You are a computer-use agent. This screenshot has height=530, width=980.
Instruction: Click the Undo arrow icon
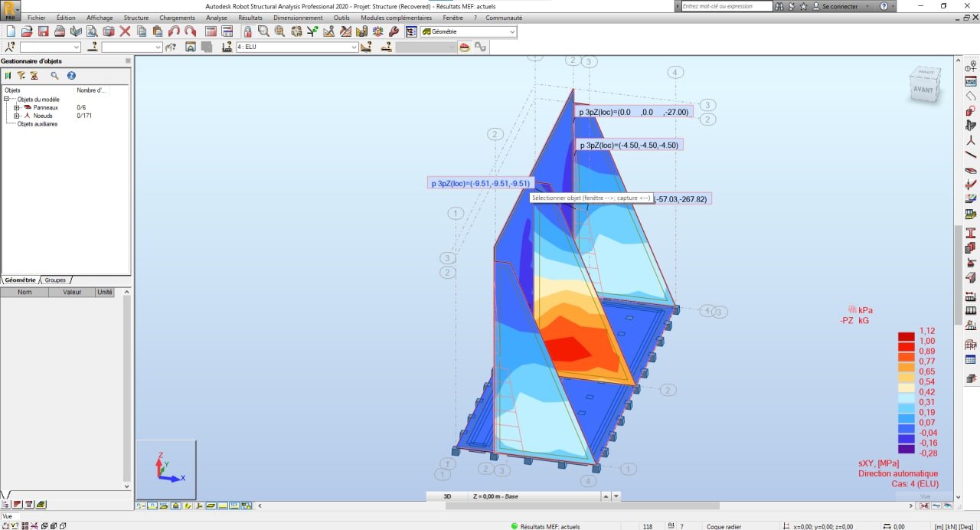coord(174,31)
